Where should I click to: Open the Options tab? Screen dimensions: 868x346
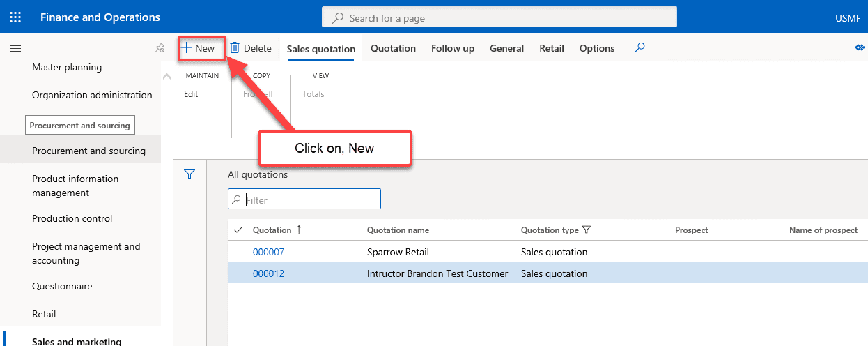coord(597,48)
